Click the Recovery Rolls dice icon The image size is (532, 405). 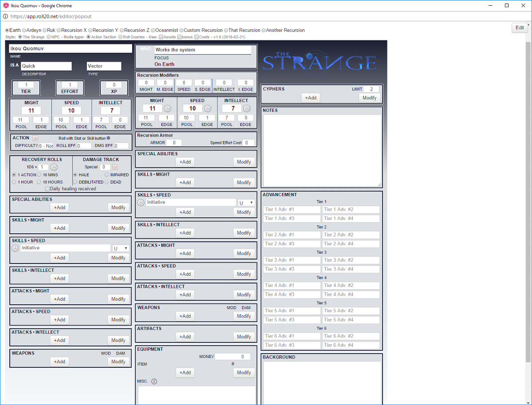(54, 167)
